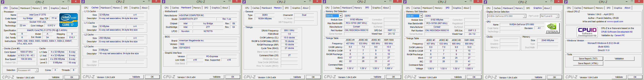Switch to Mainboard tab in the Caches window
This screenshot has height=80, width=644.
pyautogui.click(x=105, y=8)
